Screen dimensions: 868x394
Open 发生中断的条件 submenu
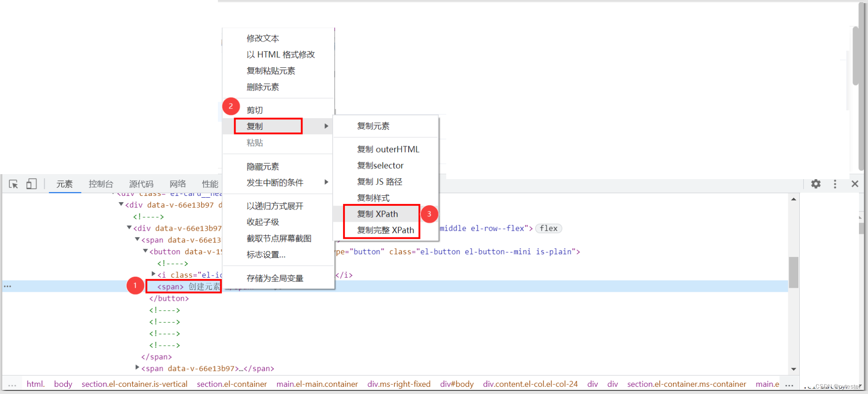pos(278,183)
